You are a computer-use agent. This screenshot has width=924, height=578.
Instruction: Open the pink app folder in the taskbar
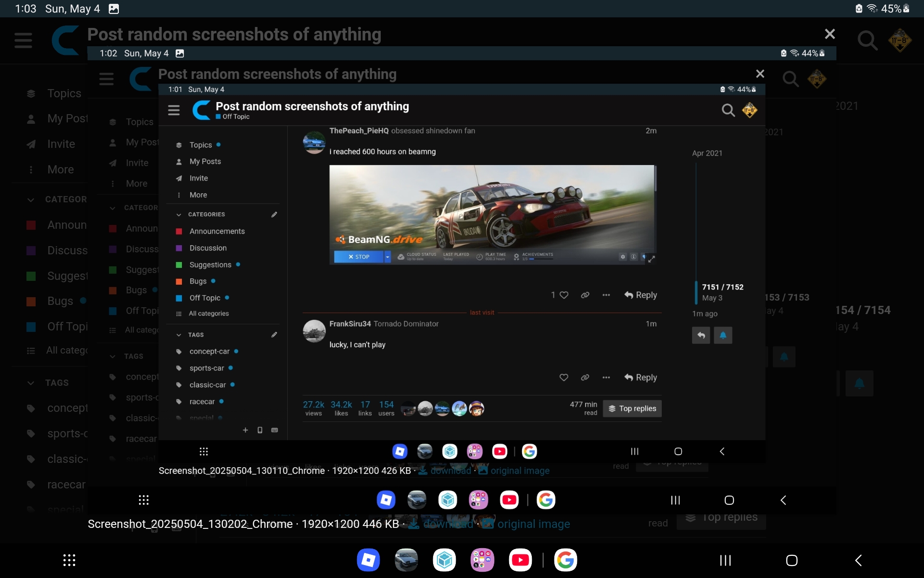coord(482,560)
